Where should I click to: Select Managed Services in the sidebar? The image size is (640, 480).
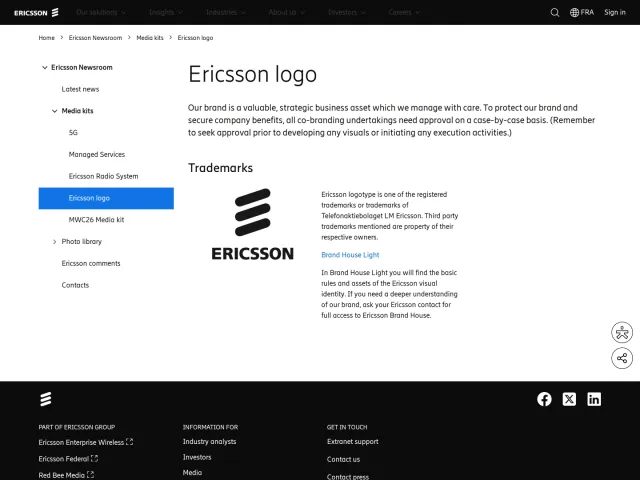[x=97, y=155]
